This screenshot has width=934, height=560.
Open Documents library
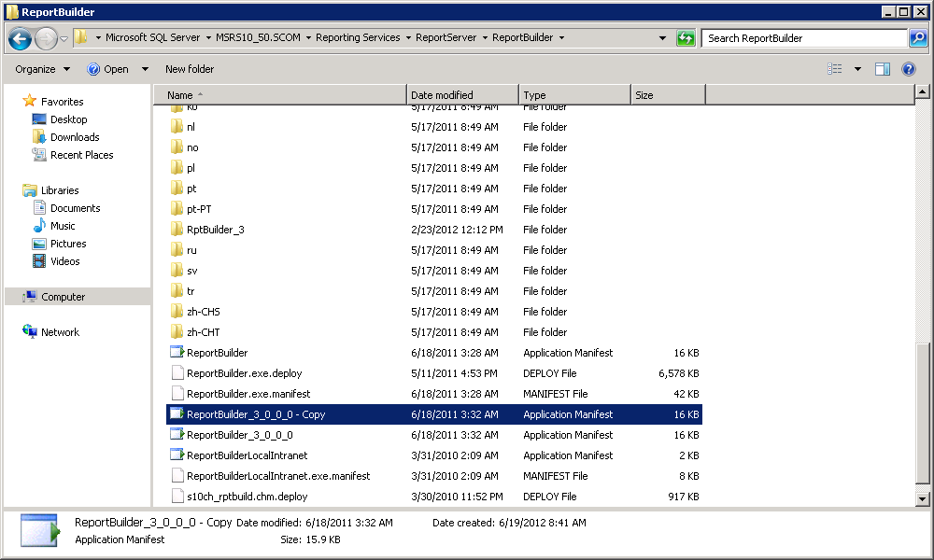click(x=75, y=208)
